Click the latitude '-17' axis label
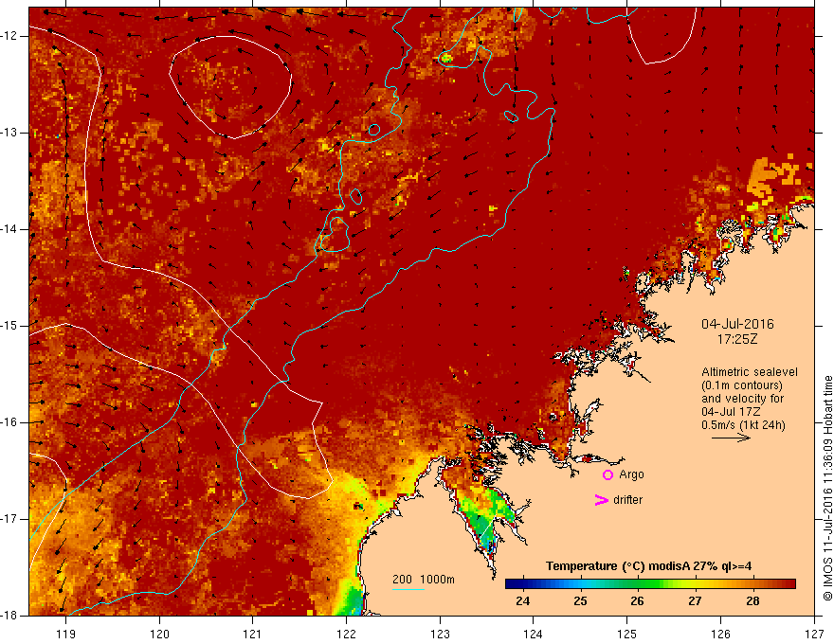 (9, 519)
